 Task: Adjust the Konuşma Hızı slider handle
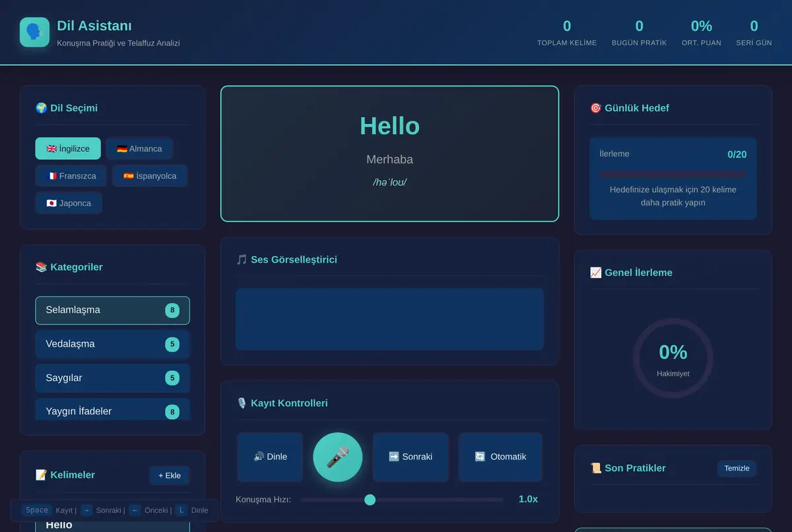370,500
